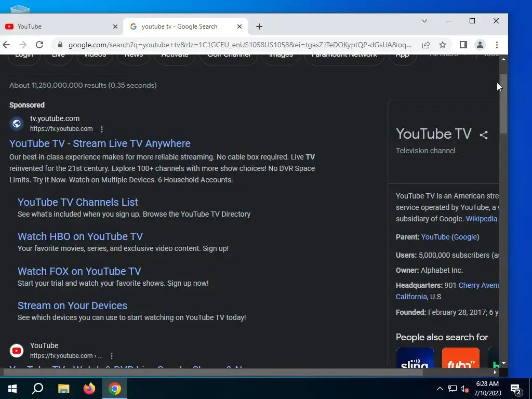
Task: Open the Chrome side panel
Action: [x=463, y=45]
